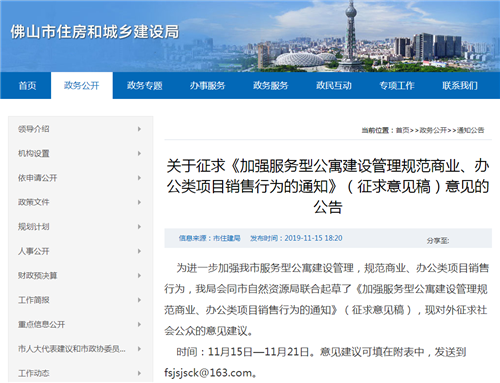Open the 联系我们 navigation tab
The width and height of the screenshot is (500, 383).
coord(460,86)
